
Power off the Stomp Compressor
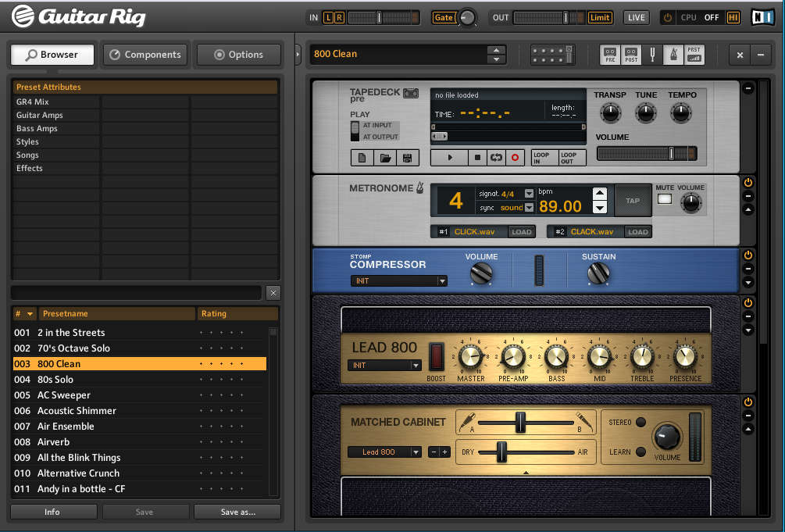tap(748, 255)
